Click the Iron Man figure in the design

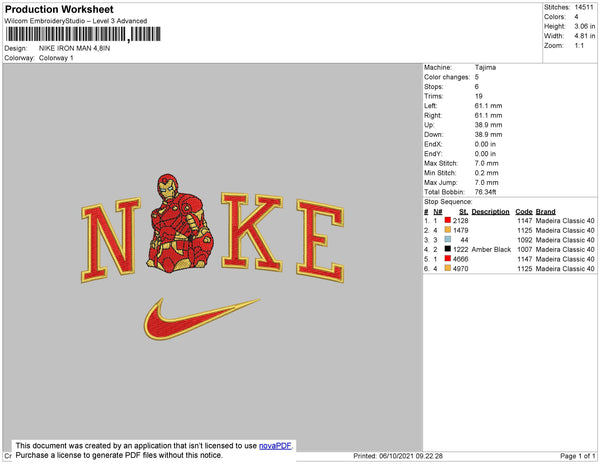pos(180,224)
